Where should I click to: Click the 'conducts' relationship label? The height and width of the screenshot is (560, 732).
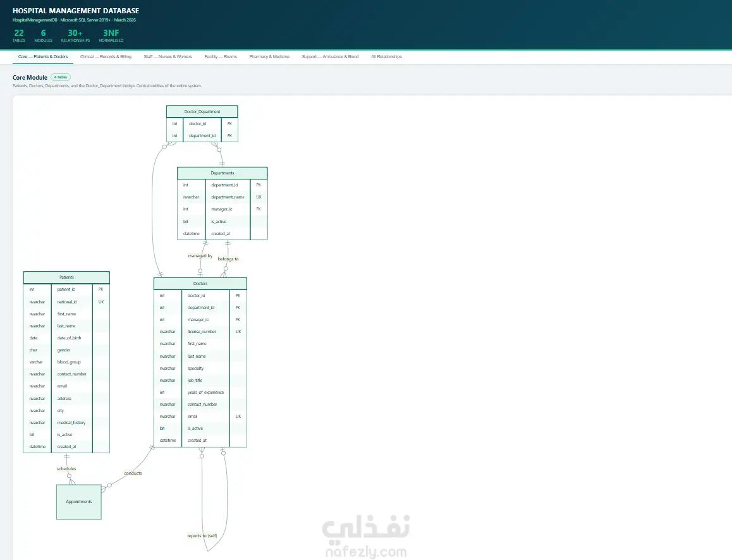(x=133, y=473)
